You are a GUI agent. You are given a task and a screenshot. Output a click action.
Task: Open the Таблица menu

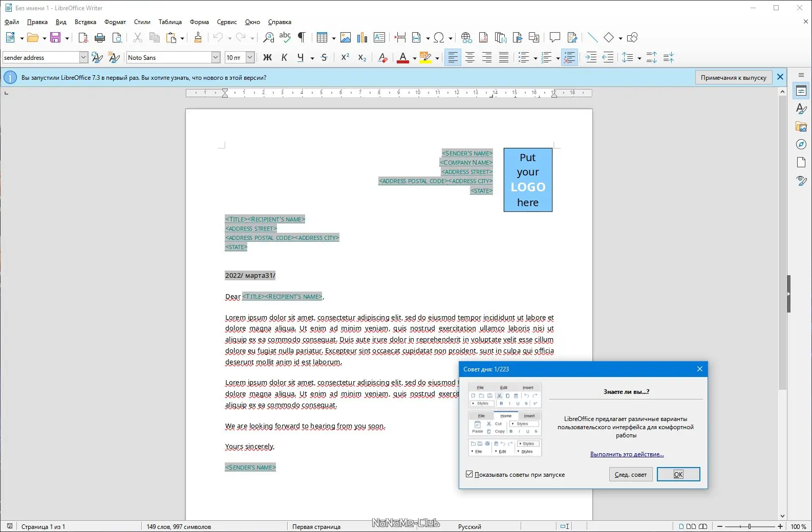170,22
